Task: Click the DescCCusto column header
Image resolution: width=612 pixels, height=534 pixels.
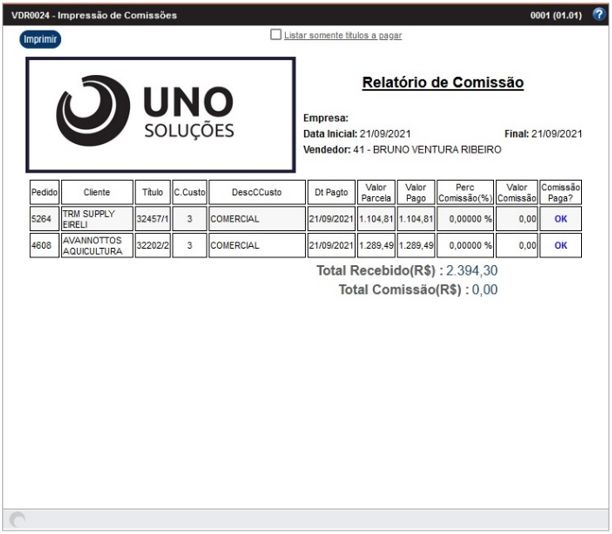Action: pyautogui.click(x=255, y=192)
